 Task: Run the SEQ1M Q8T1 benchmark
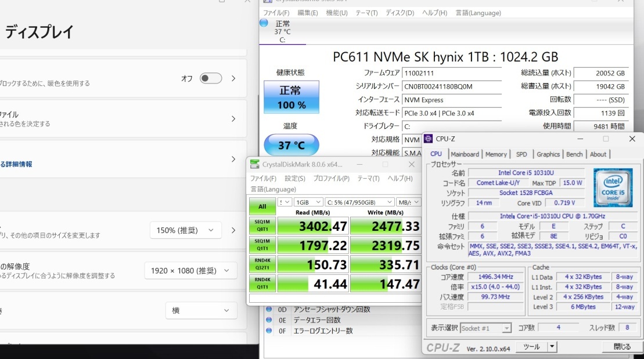(262, 226)
